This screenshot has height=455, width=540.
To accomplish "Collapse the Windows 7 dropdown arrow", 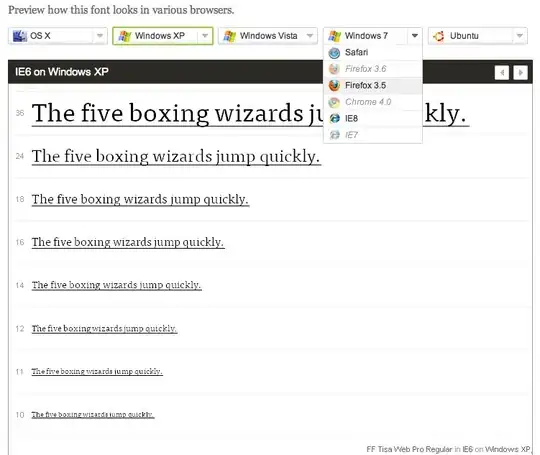I will click(415, 36).
